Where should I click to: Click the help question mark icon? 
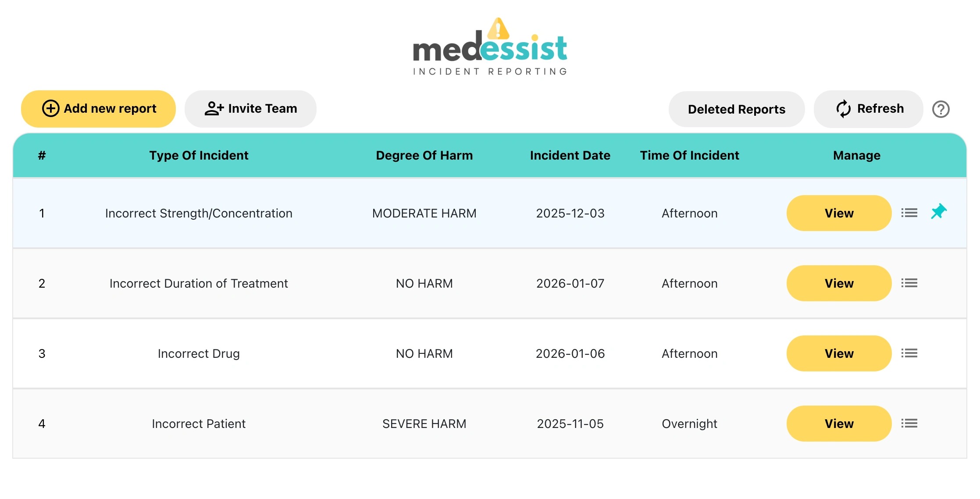coord(941,109)
